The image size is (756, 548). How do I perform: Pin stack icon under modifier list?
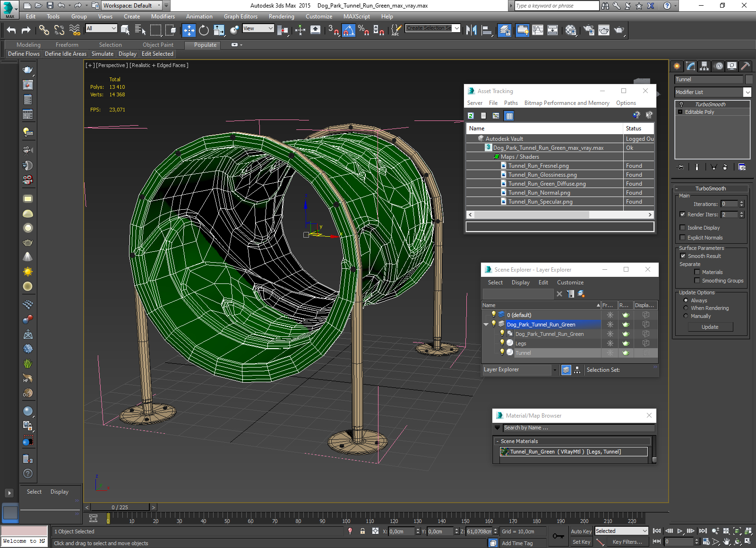coord(680,167)
